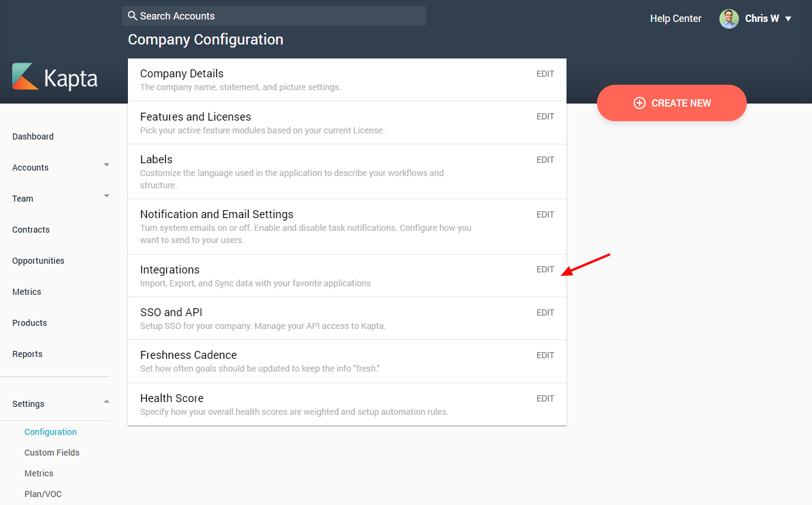The height and width of the screenshot is (505, 812).
Task: Collapse the Settings sidebar section arrow
Action: tap(107, 401)
